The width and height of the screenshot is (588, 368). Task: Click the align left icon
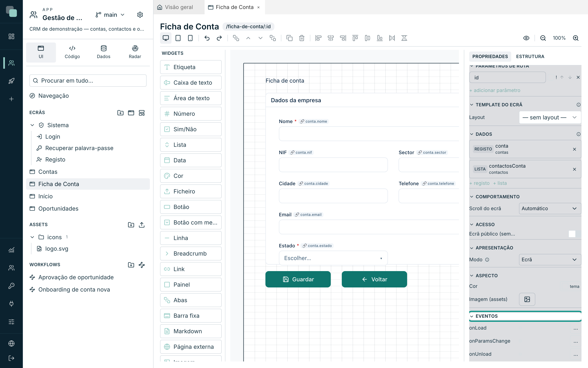tap(318, 38)
